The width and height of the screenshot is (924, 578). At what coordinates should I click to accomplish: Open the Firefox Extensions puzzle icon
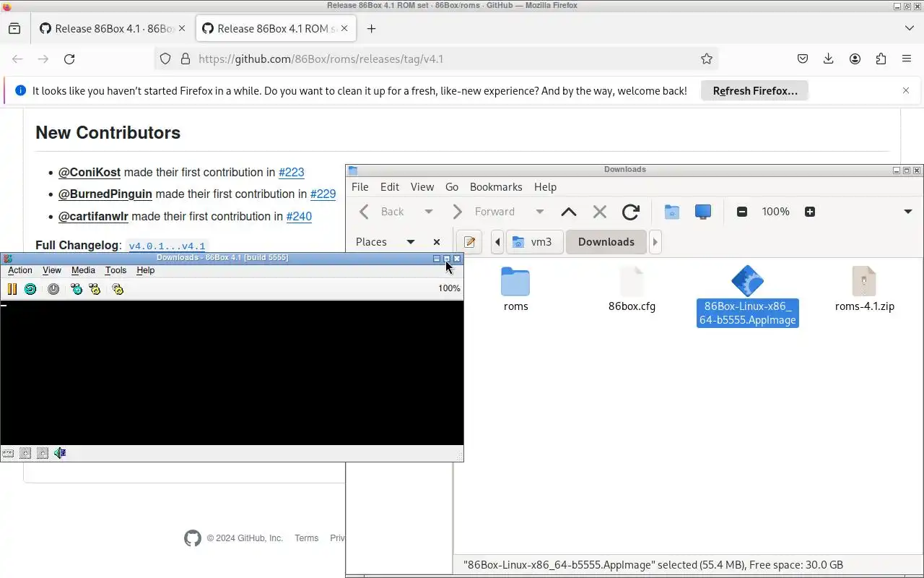tap(881, 59)
